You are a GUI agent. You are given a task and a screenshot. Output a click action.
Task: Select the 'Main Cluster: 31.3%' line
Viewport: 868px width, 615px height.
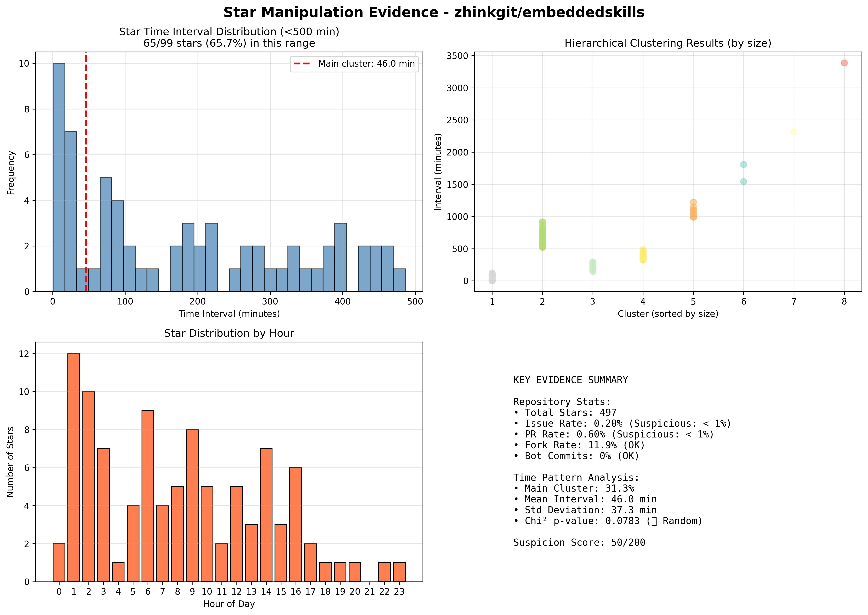[x=574, y=488]
